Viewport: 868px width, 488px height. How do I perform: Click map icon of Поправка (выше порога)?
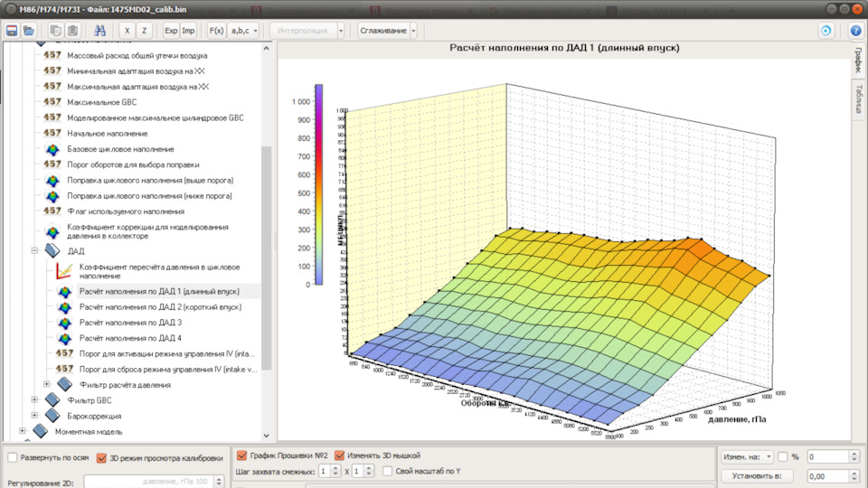click(x=52, y=181)
